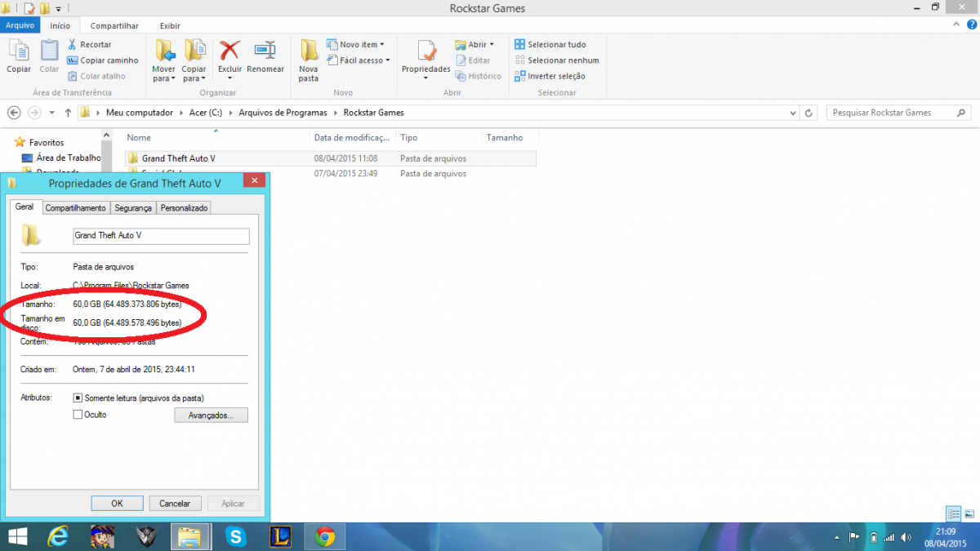Open recent locations dropdown arrow
980x551 pixels.
tap(52, 113)
